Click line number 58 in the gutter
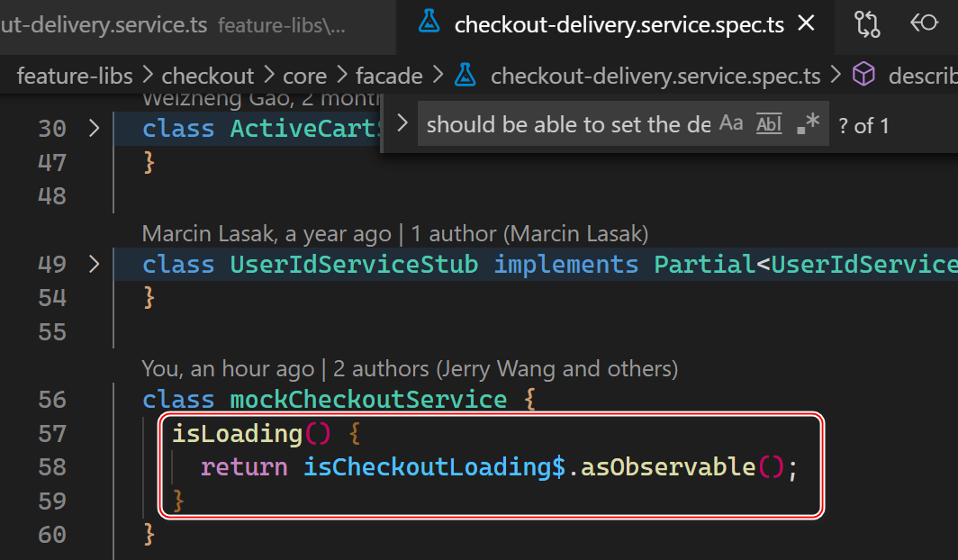This screenshot has height=560, width=958. tap(52, 467)
